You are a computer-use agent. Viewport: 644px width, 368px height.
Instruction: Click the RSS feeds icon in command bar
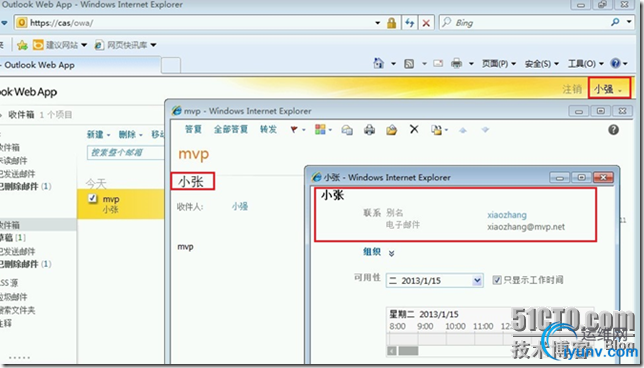pyautogui.click(x=409, y=64)
